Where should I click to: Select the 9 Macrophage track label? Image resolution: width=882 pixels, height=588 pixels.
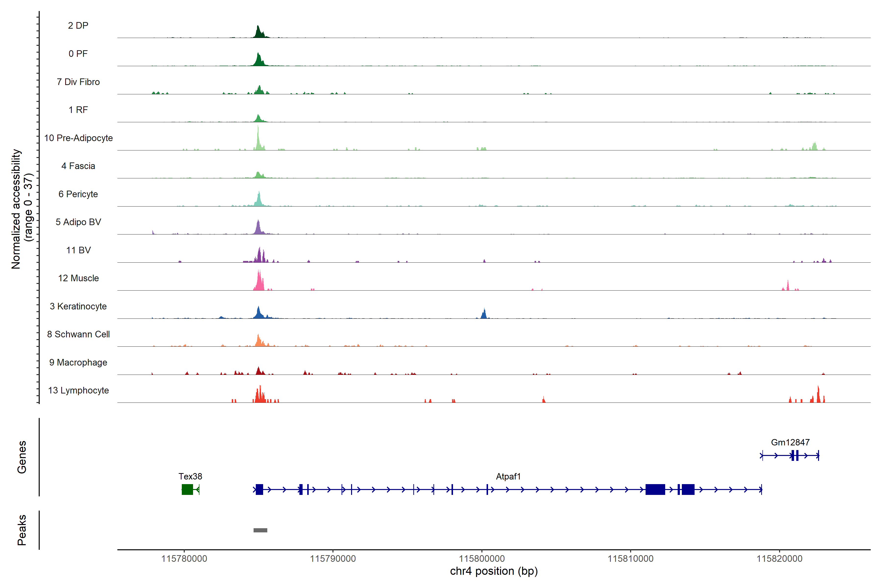click(78, 362)
